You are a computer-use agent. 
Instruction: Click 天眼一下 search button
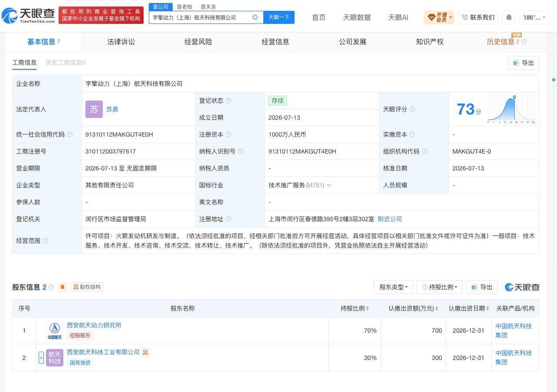tap(279, 17)
